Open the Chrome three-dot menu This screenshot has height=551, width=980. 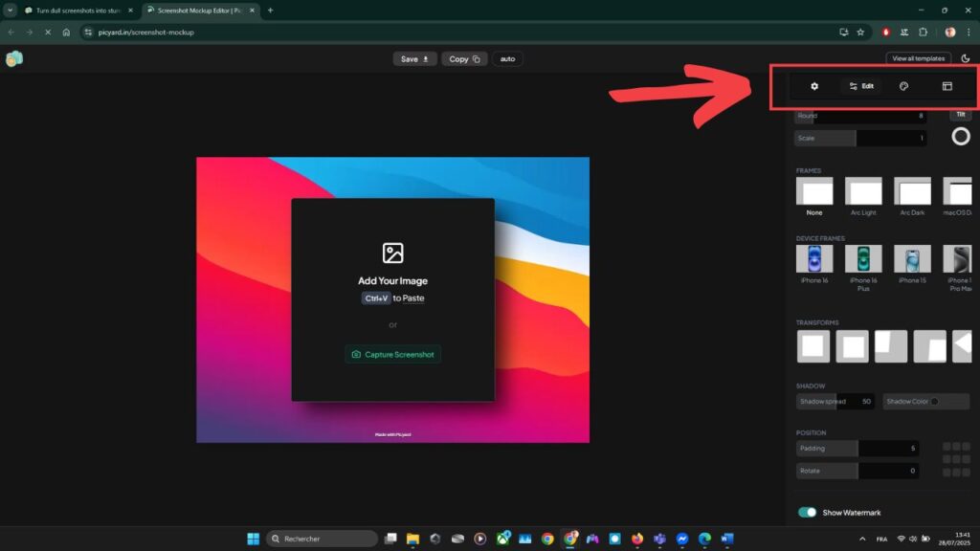pyautogui.click(x=969, y=33)
